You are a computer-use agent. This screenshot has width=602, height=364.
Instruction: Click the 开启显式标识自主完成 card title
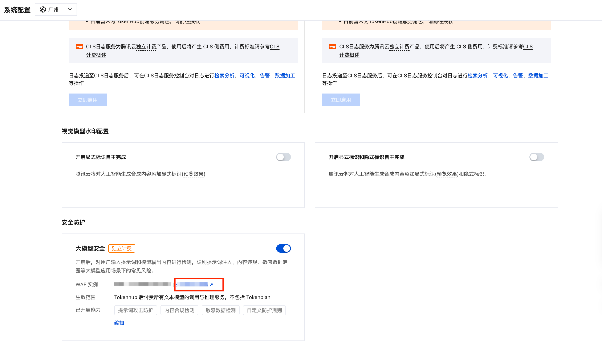[101, 157]
